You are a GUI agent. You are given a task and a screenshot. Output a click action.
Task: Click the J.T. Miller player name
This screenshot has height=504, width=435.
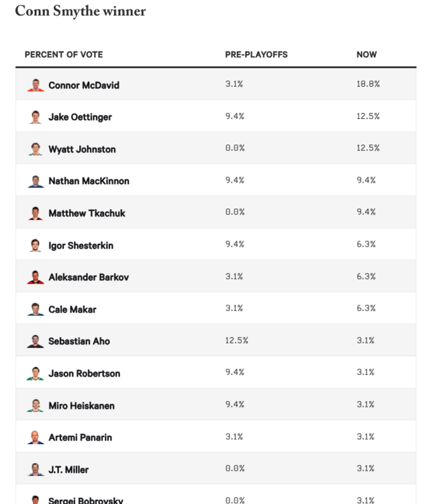pos(68,470)
